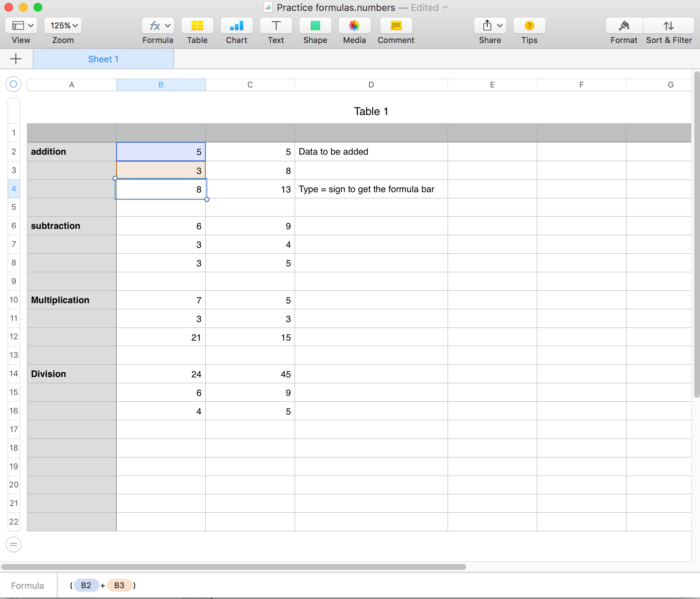Switch to Sheet 1 tab
This screenshot has height=599, width=700.
pos(103,59)
